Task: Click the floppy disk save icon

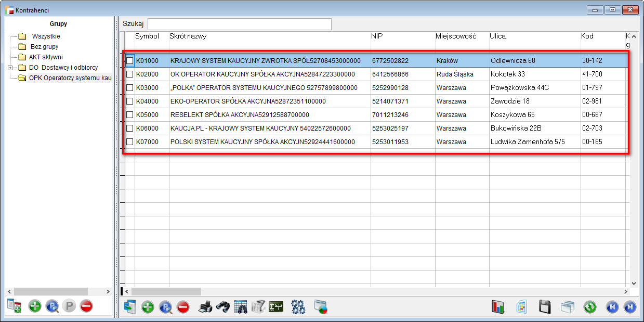Action: [x=545, y=307]
